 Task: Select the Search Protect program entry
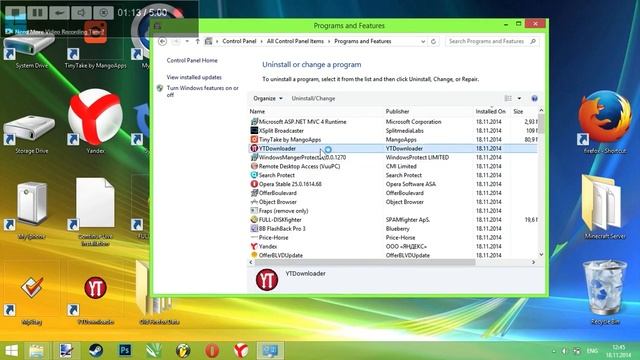coord(393,175)
